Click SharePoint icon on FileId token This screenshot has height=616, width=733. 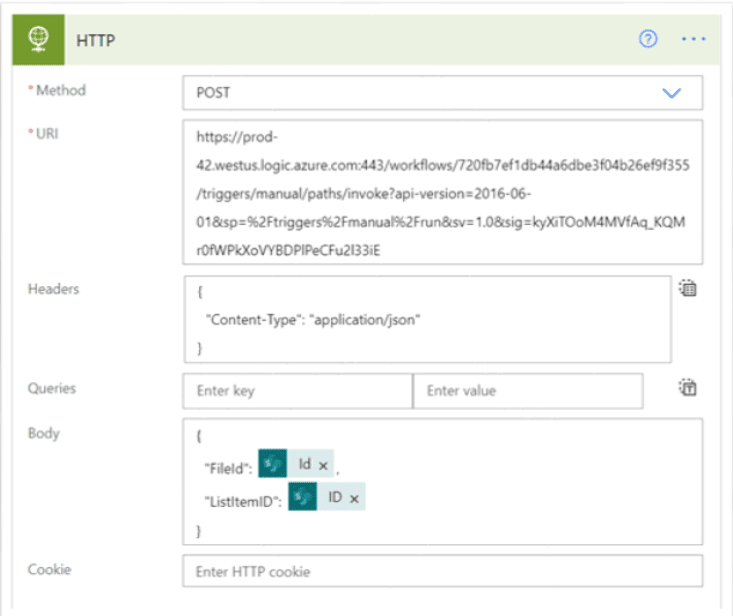click(x=272, y=464)
